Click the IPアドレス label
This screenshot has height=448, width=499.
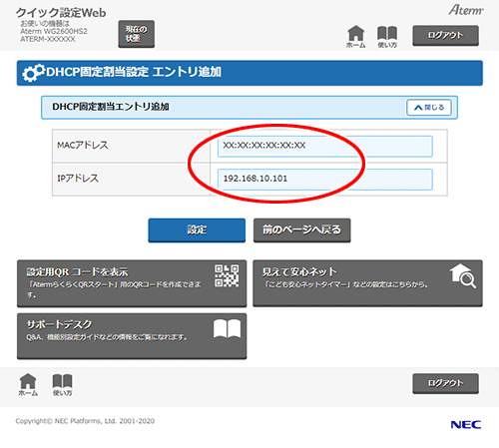pyautogui.click(x=78, y=179)
